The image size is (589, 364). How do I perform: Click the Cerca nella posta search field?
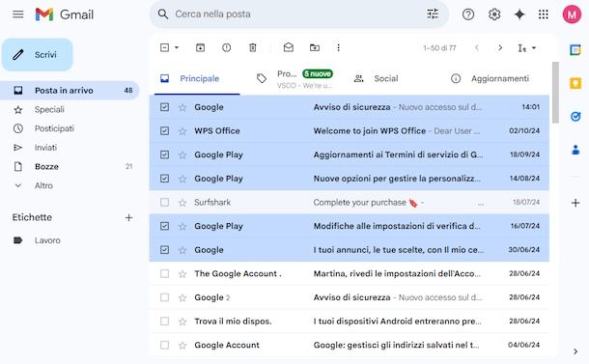(299, 14)
